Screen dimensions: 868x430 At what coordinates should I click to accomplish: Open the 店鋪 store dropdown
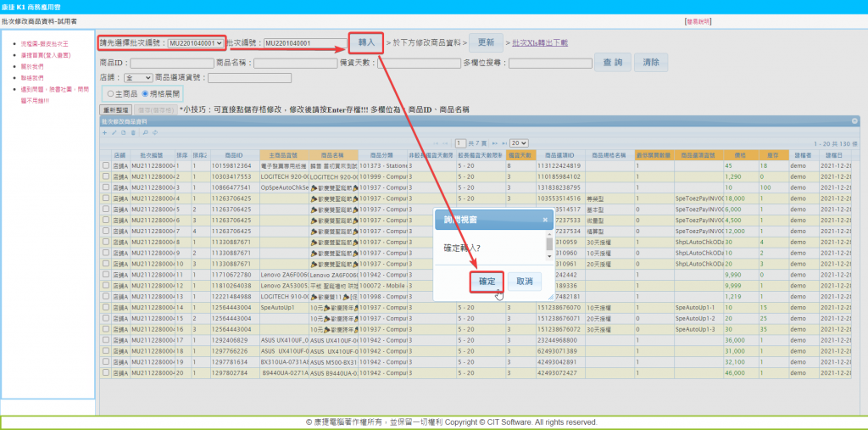(137, 77)
